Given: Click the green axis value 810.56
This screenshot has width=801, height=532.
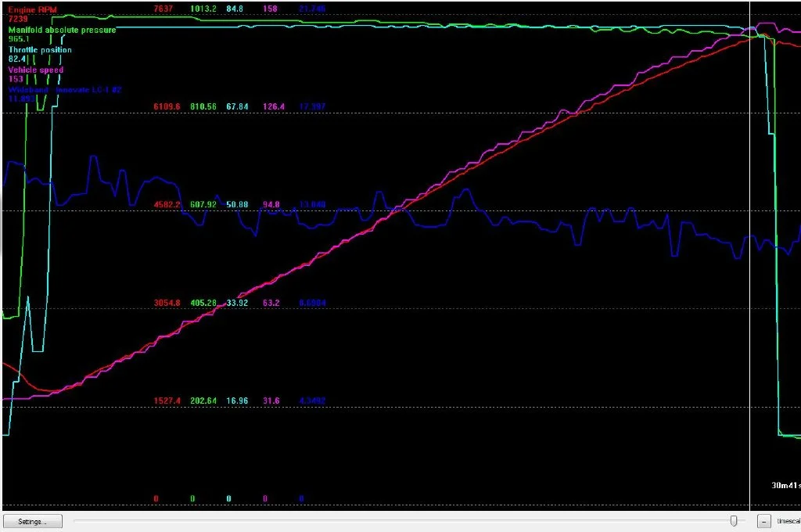Looking at the screenshot, I should point(203,107).
